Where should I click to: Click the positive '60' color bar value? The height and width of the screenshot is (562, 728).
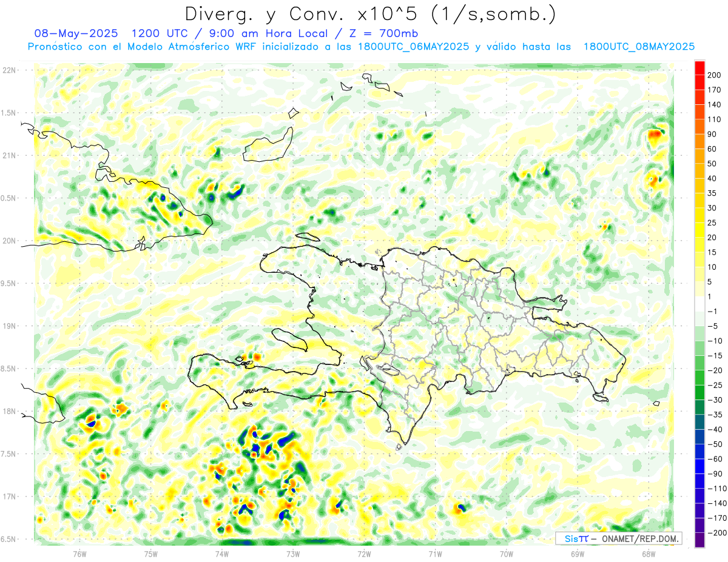point(712,149)
